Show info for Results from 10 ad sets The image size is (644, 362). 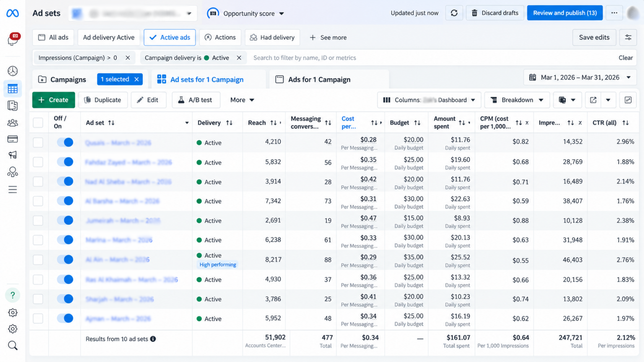(153, 339)
